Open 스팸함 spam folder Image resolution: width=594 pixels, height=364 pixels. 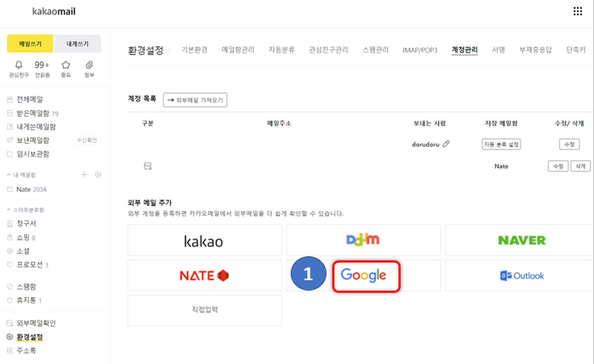click(26, 287)
